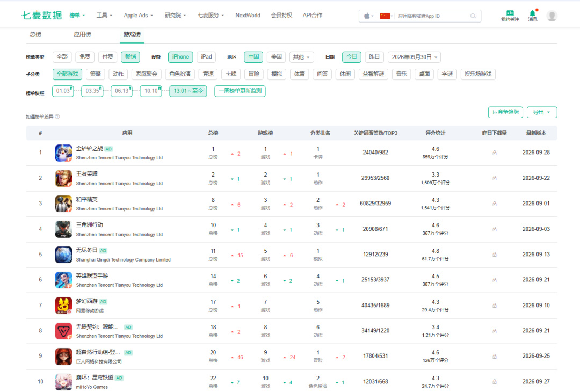The width and height of the screenshot is (580, 392).
Task: Expand the 其他 region dropdown
Action: click(x=301, y=57)
